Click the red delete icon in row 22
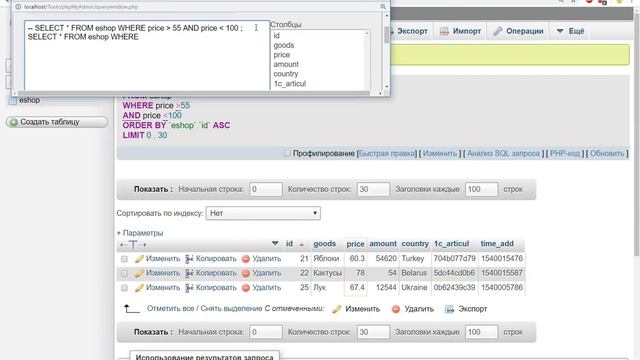 pos(246,273)
